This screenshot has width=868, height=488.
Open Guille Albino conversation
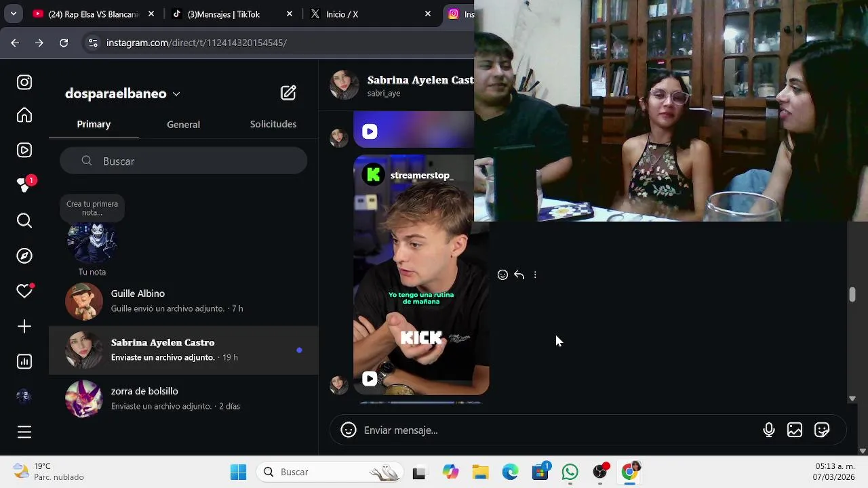pyautogui.click(x=183, y=301)
